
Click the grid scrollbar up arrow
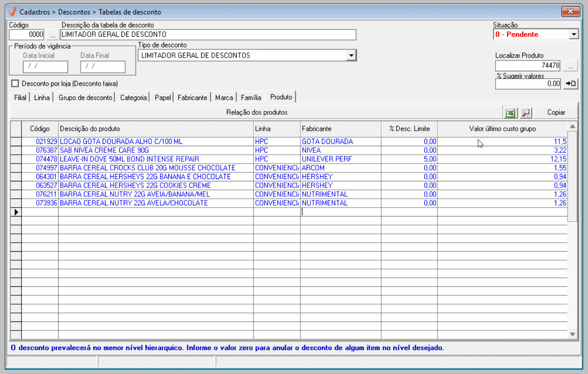point(572,127)
